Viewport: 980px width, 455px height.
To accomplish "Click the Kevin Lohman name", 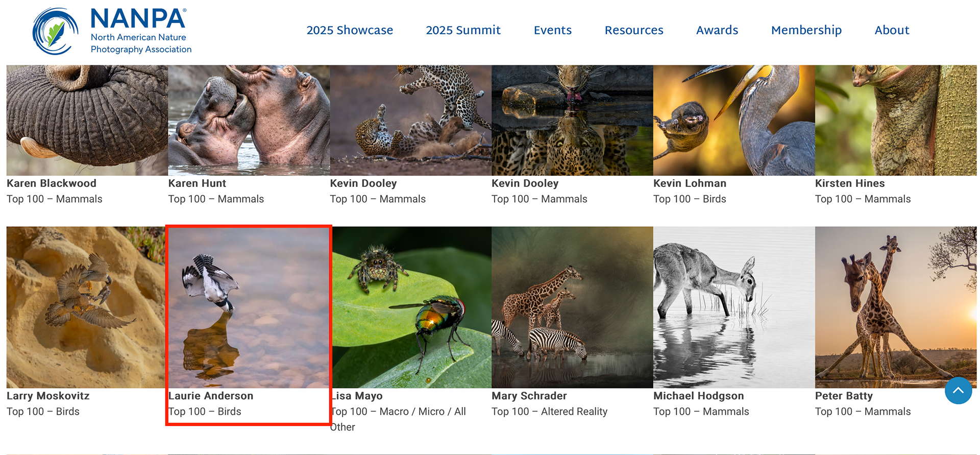I will (690, 183).
